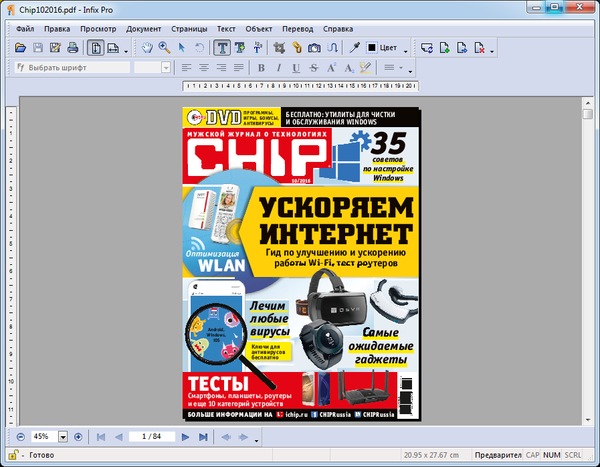Justify text alignment

[x=239, y=68]
